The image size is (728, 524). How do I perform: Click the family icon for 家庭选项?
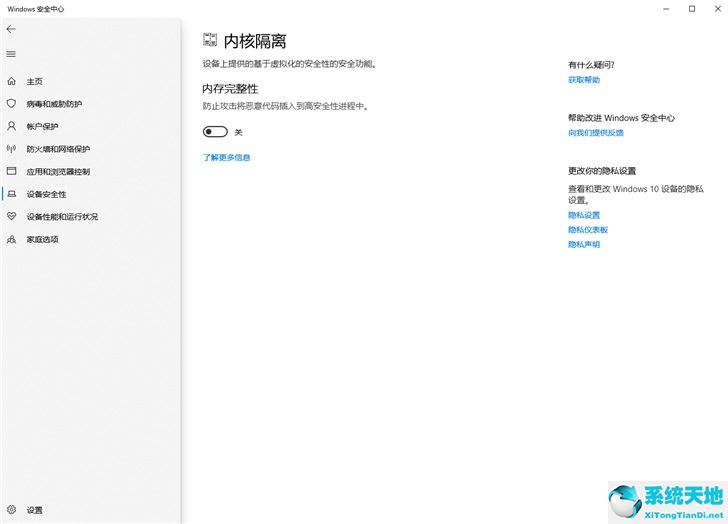click(x=12, y=239)
